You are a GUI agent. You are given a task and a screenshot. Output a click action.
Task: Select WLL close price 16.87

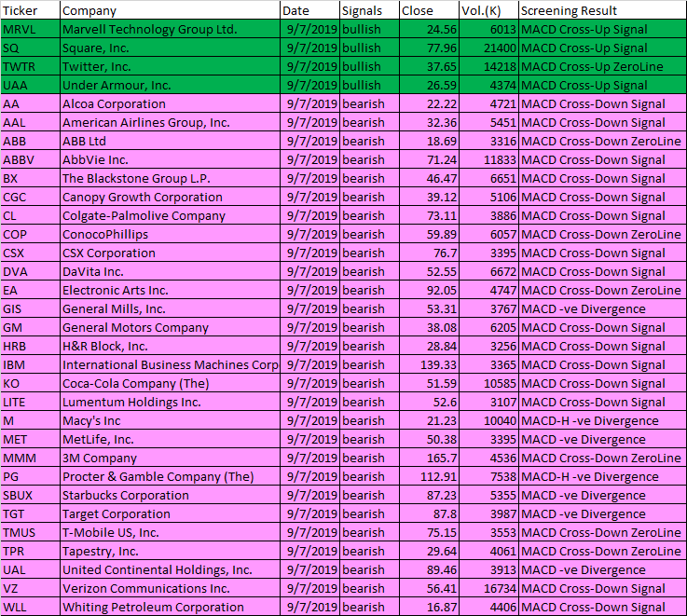point(429,607)
